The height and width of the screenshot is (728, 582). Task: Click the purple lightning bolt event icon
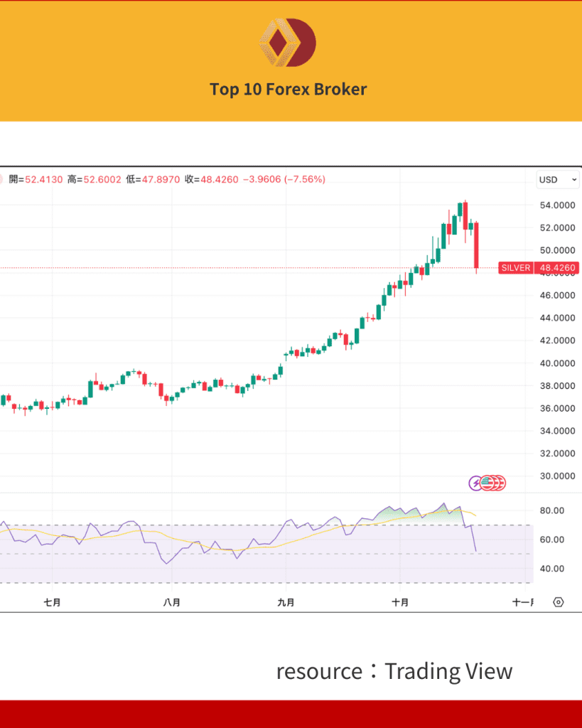(x=475, y=483)
